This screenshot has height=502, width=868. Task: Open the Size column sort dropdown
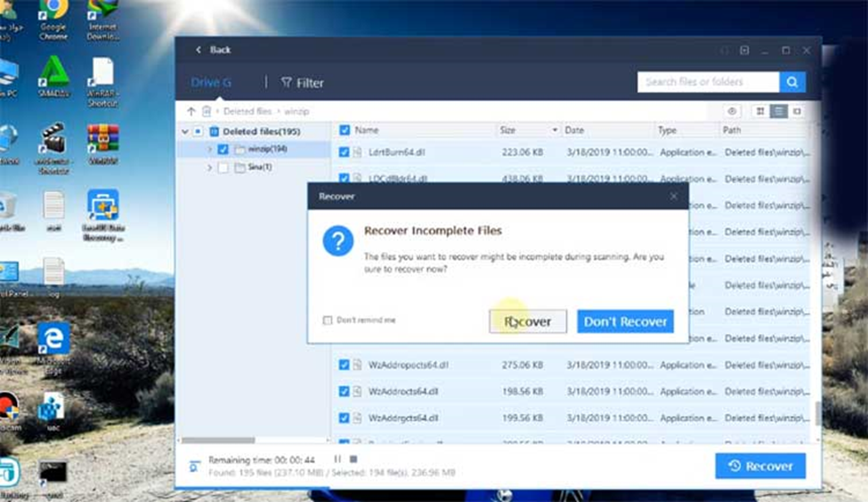coord(555,130)
